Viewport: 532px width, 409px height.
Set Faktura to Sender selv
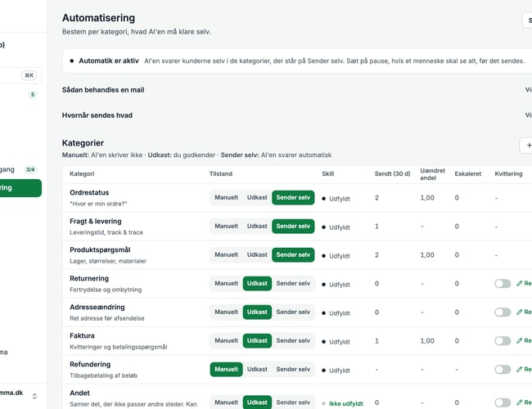(293, 341)
